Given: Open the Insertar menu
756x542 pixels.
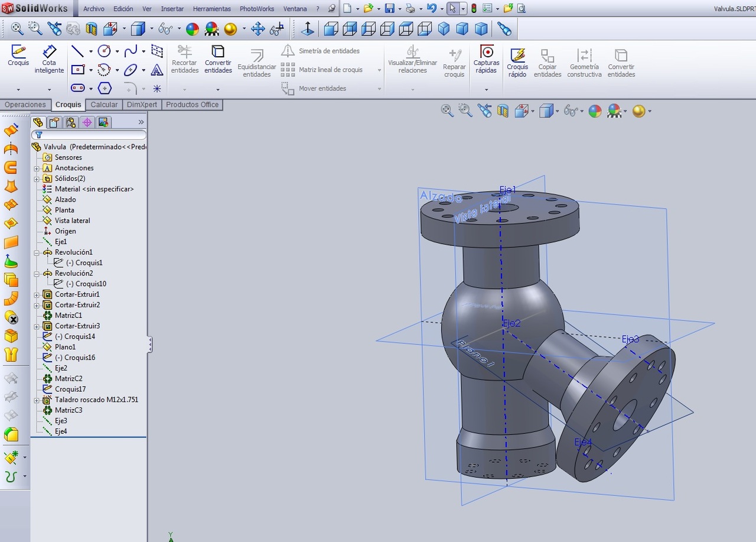Looking at the screenshot, I should [x=172, y=9].
